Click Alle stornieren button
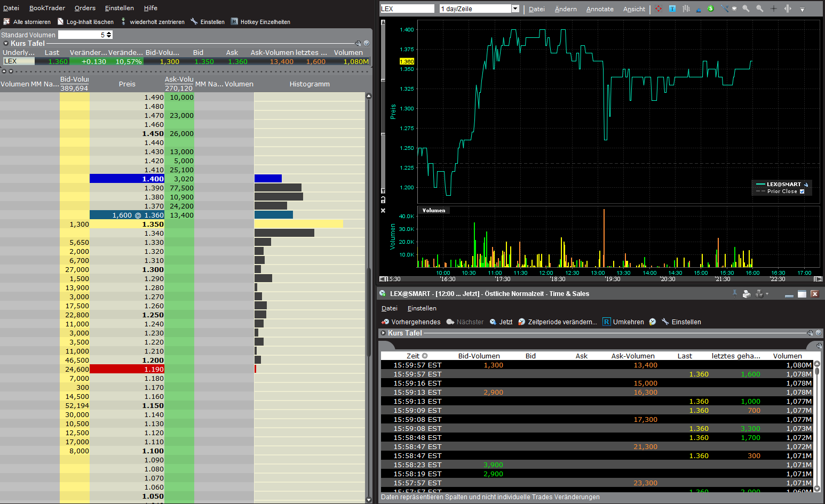The height and width of the screenshot is (504, 825). pos(27,22)
